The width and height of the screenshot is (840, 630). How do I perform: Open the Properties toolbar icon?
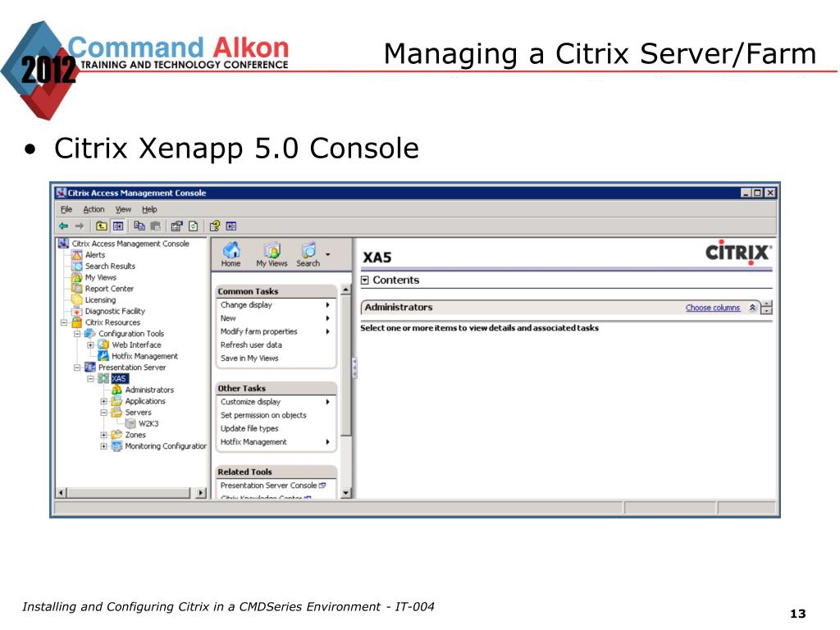(177, 226)
